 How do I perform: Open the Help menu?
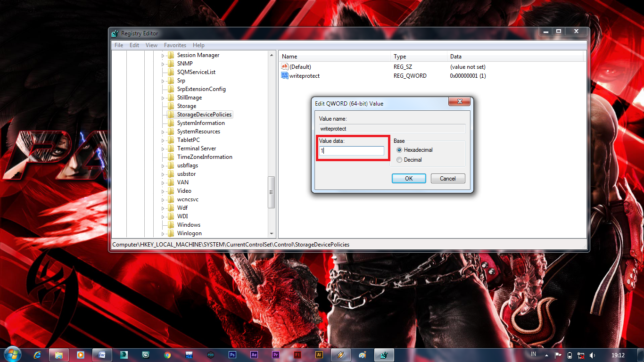pos(198,45)
